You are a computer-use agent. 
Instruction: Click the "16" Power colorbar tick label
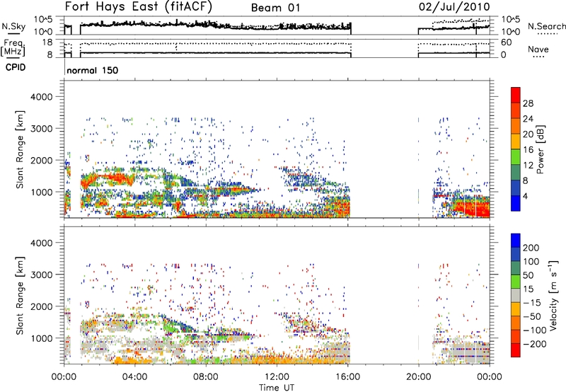click(528, 150)
